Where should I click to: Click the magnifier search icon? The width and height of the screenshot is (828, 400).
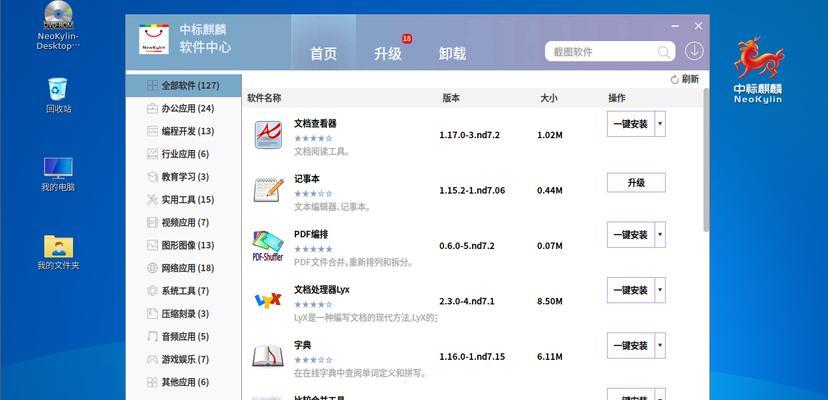[663, 52]
